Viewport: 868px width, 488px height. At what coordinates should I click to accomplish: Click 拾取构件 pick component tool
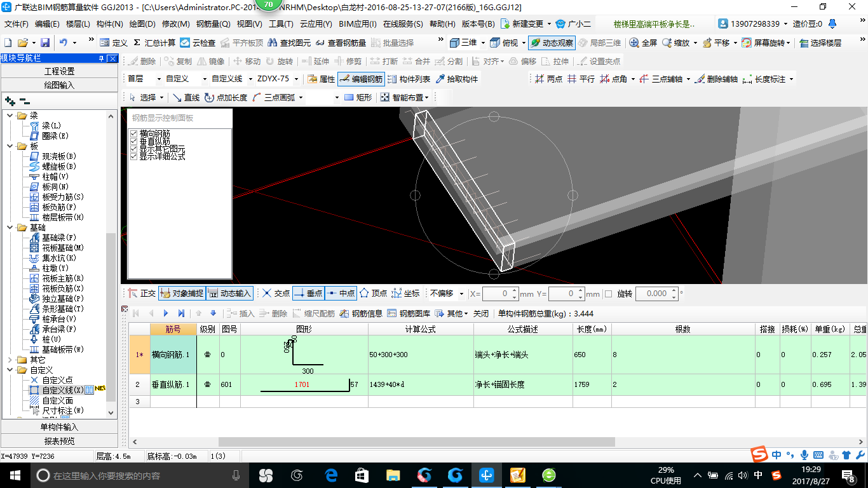coord(457,79)
